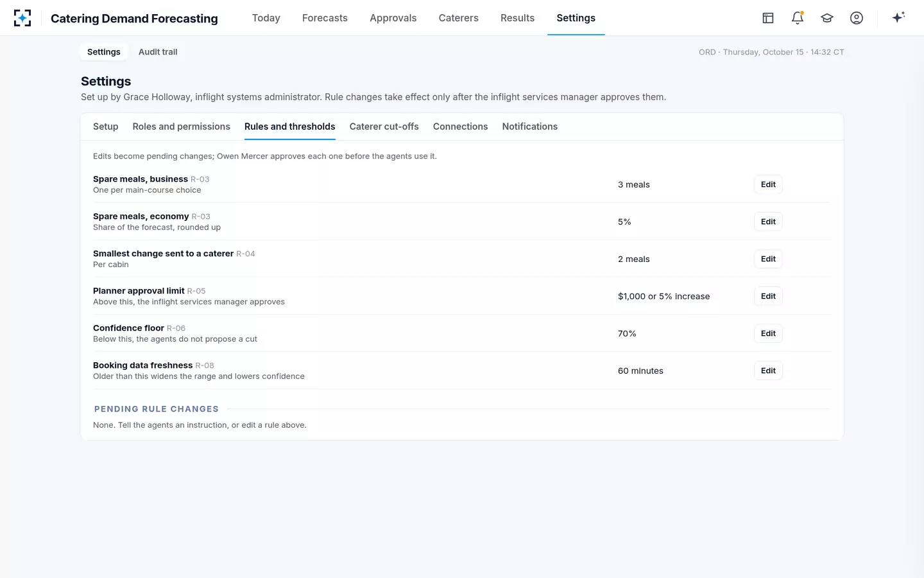The height and width of the screenshot is (578, 924).
Task: Open the user account profile icon
Action: point(857,18)
